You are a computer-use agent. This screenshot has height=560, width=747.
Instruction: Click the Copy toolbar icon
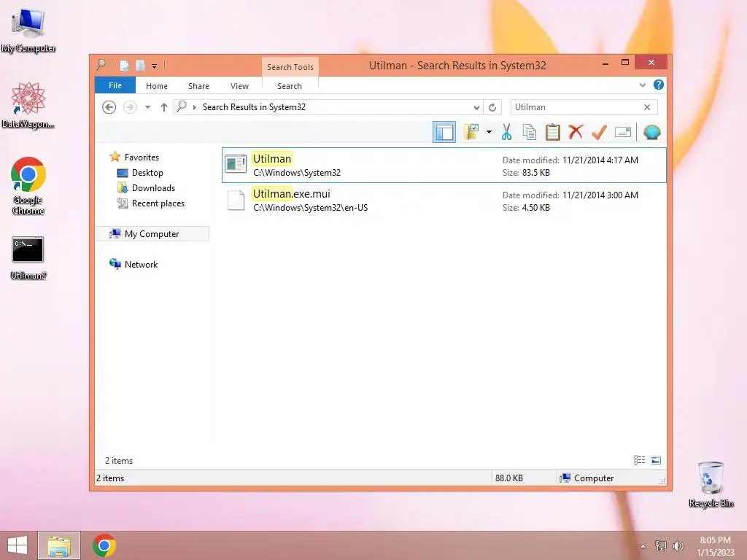click(530, 132)
